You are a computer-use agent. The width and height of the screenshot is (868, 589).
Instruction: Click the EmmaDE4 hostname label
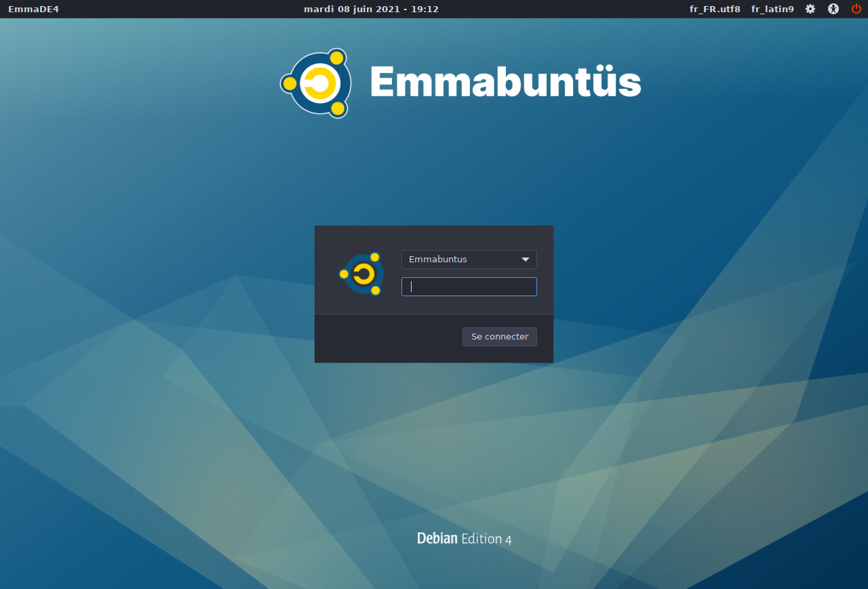point(34,9)
